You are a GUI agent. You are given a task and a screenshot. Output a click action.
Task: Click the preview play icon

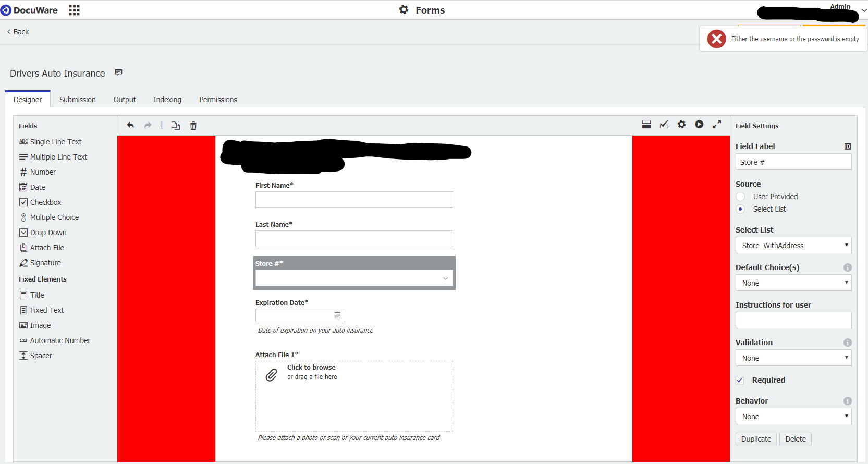pyautogui.click(x=699, y=125)
